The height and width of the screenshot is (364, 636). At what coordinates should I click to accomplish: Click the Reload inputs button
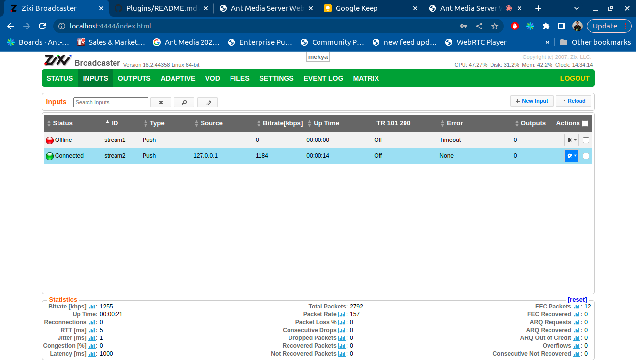tap(574, 101)
